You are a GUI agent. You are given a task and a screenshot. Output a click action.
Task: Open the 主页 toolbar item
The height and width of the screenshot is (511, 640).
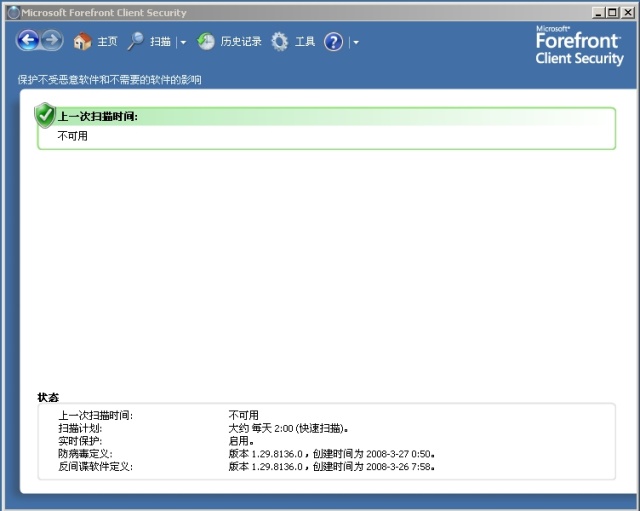(107, 42)
